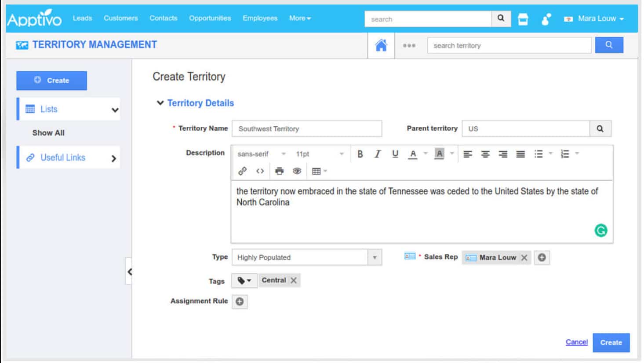Click the print icon in editor toolbar
This screenshot has height=363, width=644.
[279, 171]
